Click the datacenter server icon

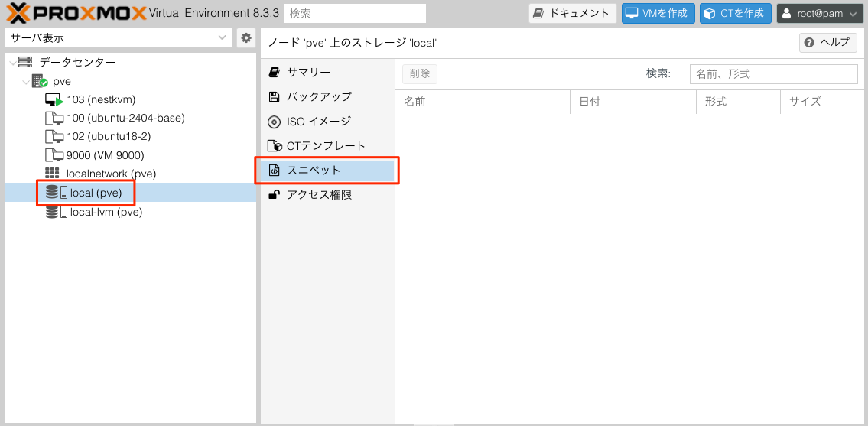(25, 62)
